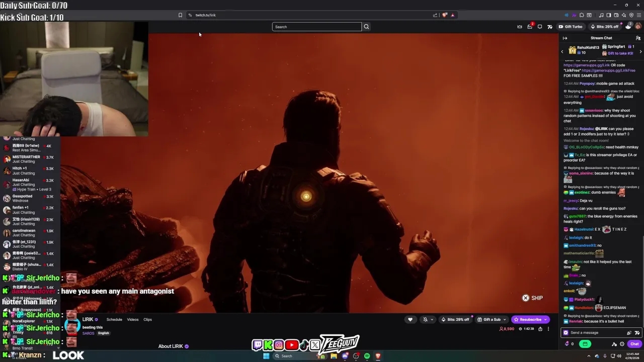This screenshot has width=644, height=362.
Task: Click the Windows taskbar Search box
Action: (x=300, y=356)
